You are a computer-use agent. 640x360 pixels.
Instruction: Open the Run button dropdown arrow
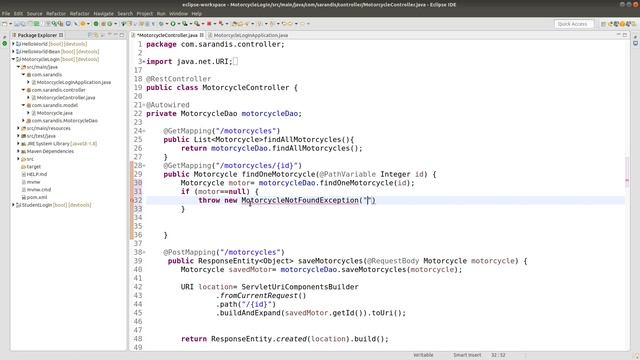(178, 24)
